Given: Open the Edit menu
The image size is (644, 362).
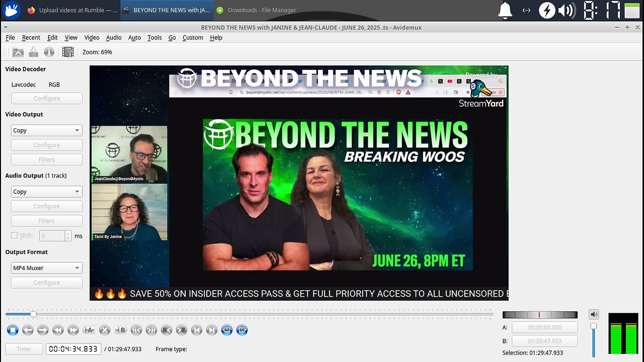Looking at the screenshot, I should 52,38.
